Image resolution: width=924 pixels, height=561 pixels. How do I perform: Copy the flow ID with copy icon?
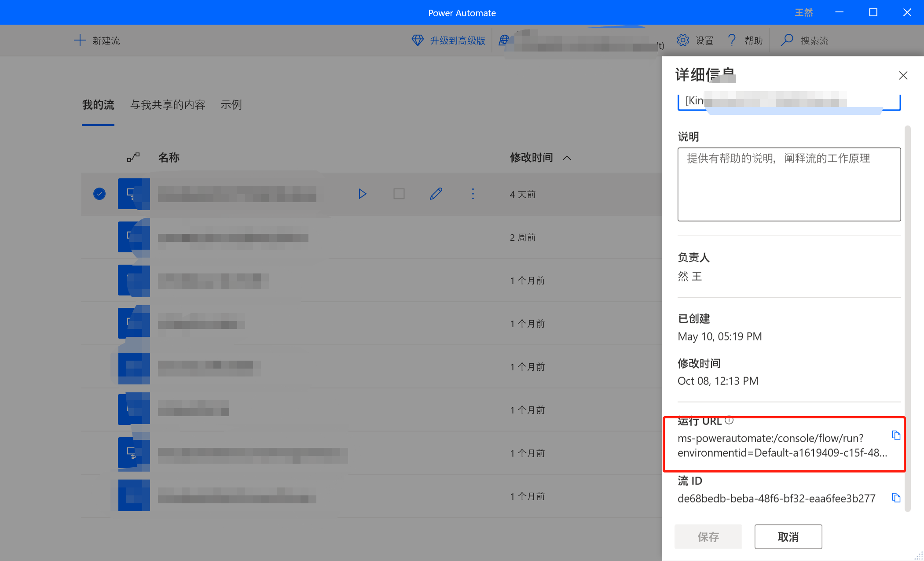(x=896, y=498)
